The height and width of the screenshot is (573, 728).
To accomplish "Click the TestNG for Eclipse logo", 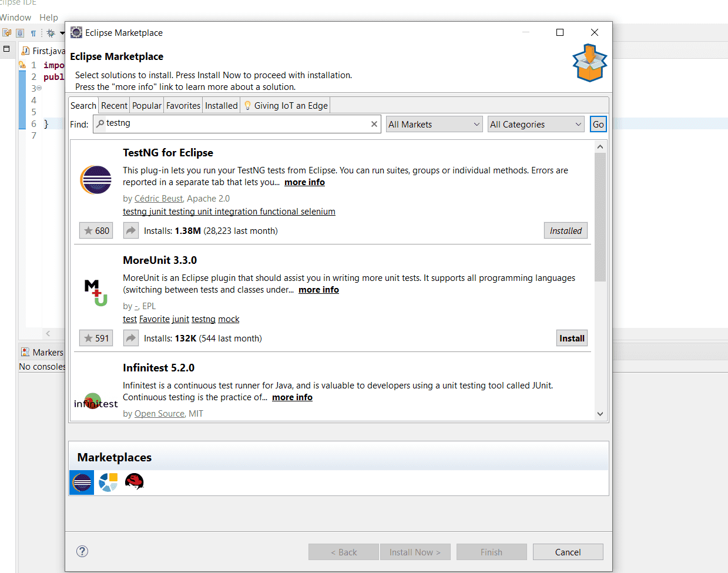I will coord(96,180).
